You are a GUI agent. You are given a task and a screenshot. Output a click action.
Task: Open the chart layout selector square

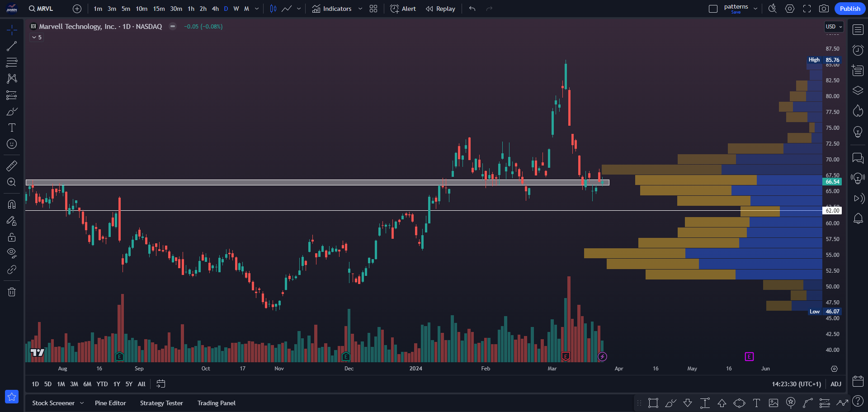click(713, 9)
